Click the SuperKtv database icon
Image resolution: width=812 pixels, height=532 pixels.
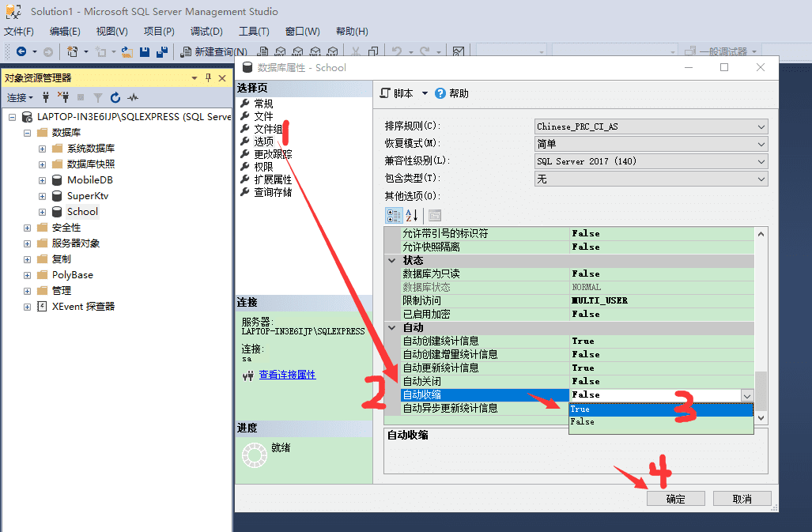click(57, 196)
